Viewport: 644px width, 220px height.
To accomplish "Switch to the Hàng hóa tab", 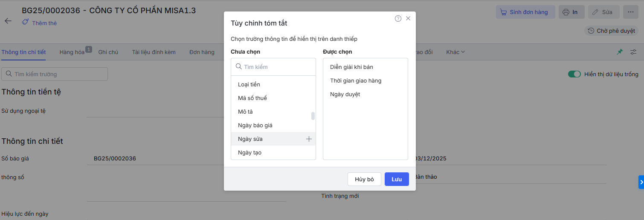I will (x=72, y=52).
